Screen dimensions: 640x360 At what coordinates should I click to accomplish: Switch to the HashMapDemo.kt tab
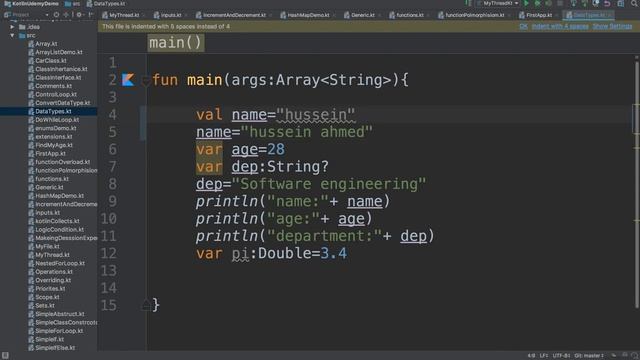(308, 15)
